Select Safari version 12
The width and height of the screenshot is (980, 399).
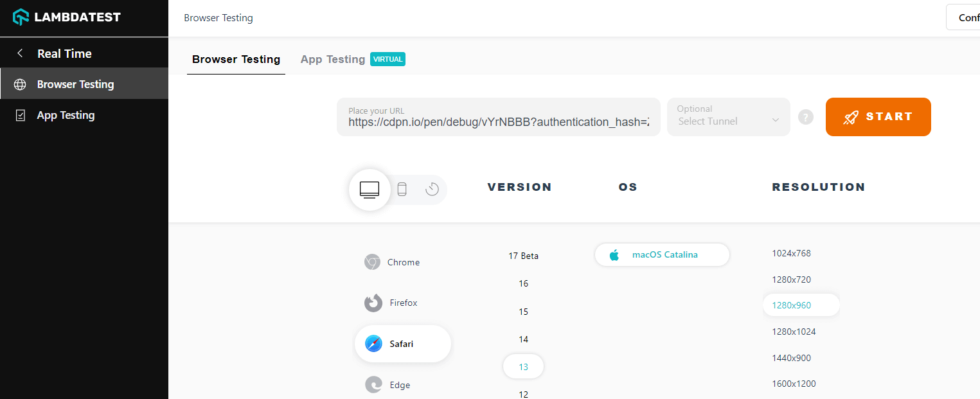(x=523, y=394)
